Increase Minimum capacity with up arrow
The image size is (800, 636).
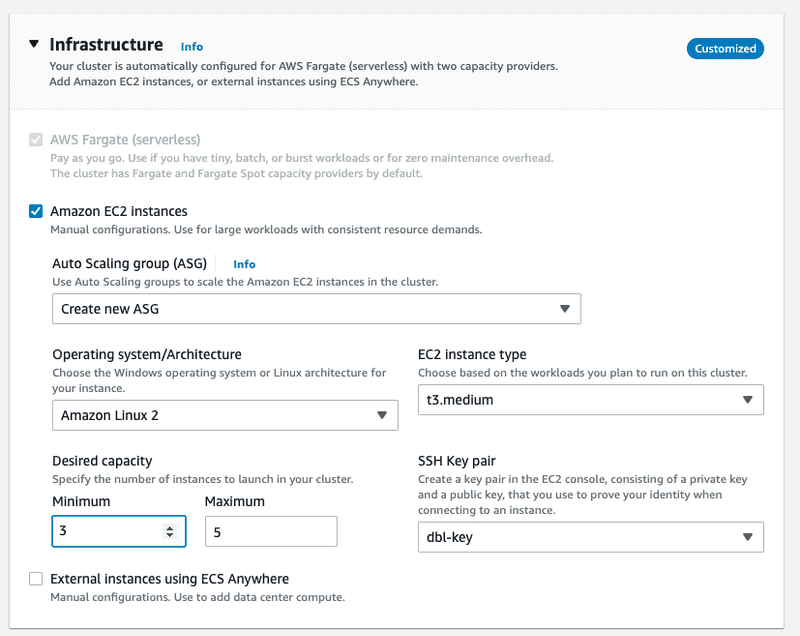[x=170, y=527]
